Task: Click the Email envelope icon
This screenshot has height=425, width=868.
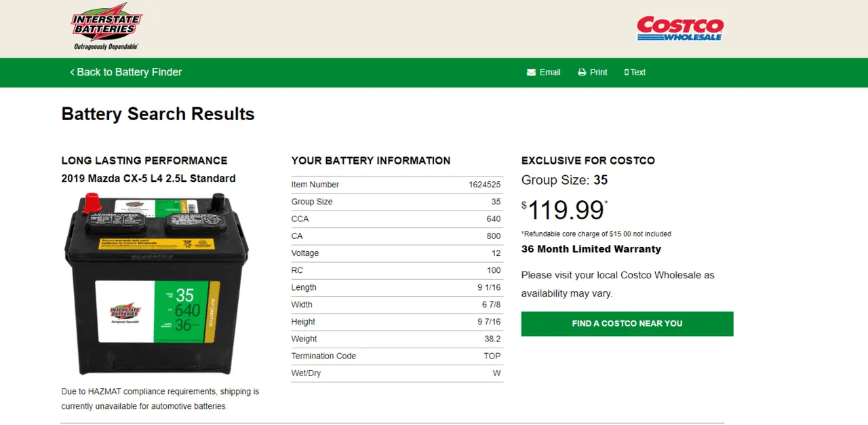Action: [531, 73]
